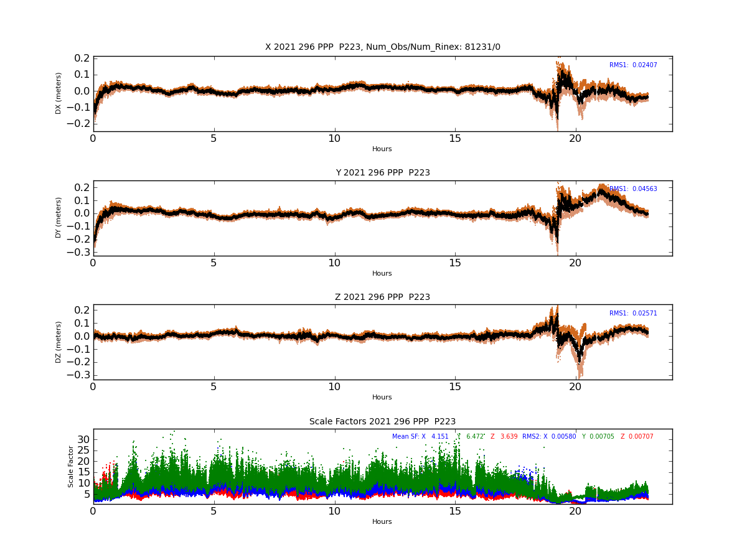Click the 'Hours' label under the DX plot
This screenshot has height=560, width=747.
[382, 149]
